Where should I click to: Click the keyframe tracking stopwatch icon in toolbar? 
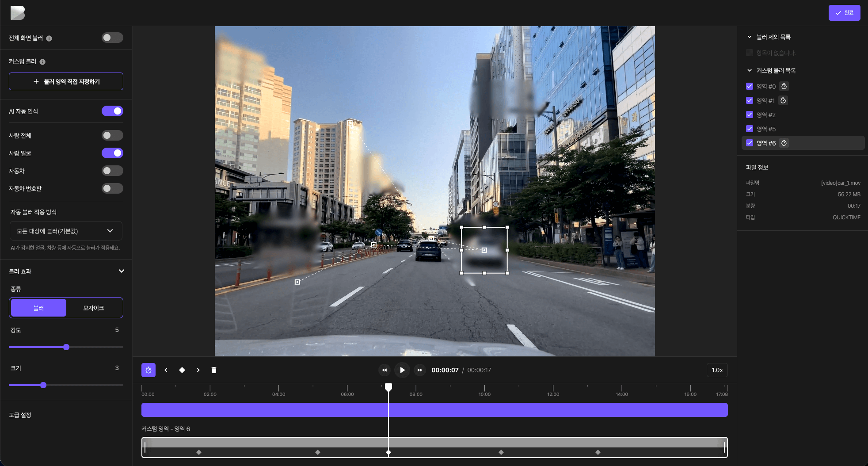click(148, 370)
